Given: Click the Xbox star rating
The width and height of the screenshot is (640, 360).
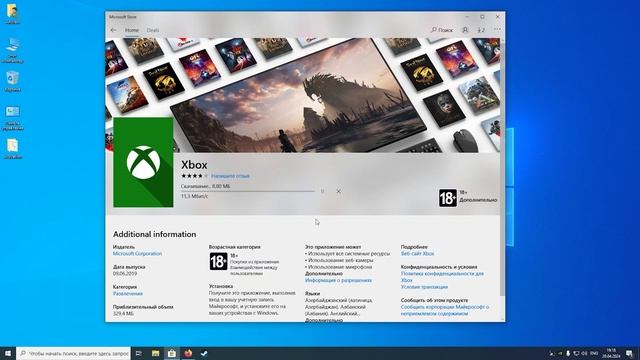Looking at the screenshot, I should (194, 176).
